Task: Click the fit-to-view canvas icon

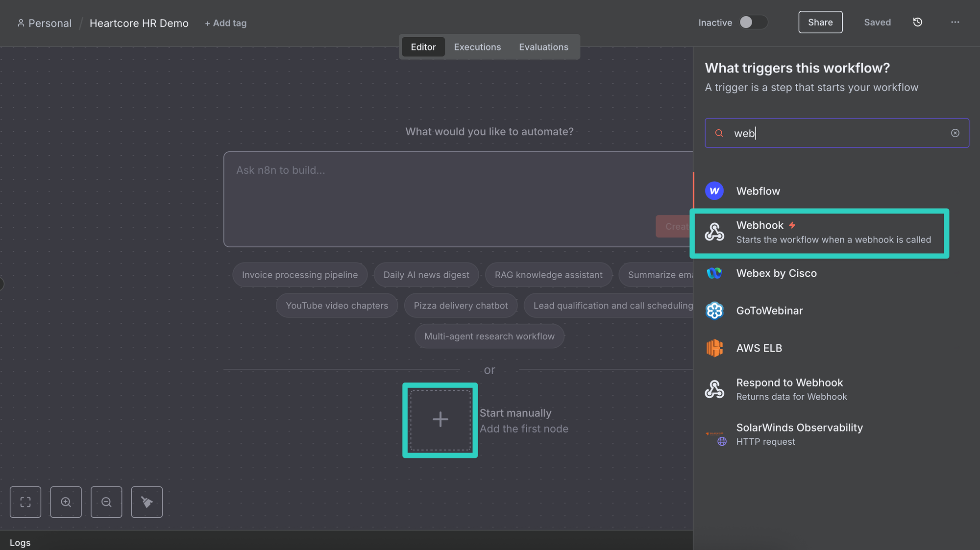Action: point(25,502)
